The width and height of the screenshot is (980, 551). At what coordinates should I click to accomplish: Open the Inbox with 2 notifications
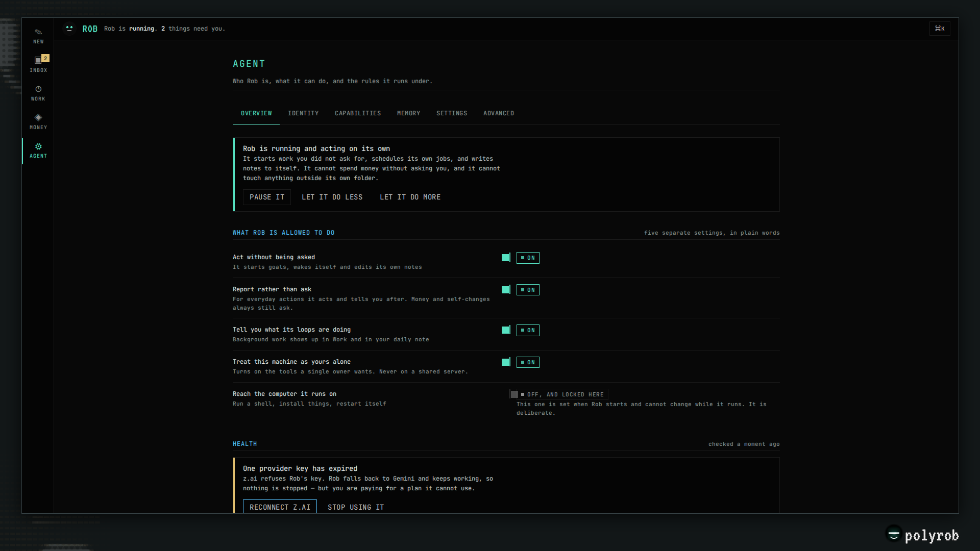click(x=38, y=65)
